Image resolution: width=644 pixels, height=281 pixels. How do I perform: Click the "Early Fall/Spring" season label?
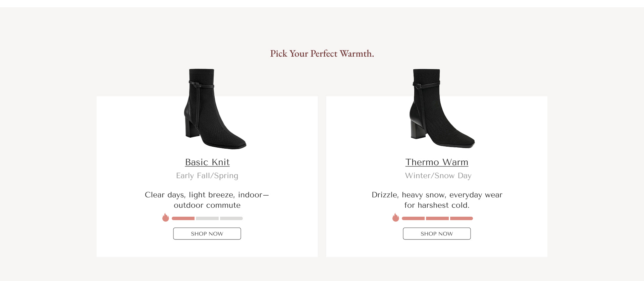pos(207,176)
